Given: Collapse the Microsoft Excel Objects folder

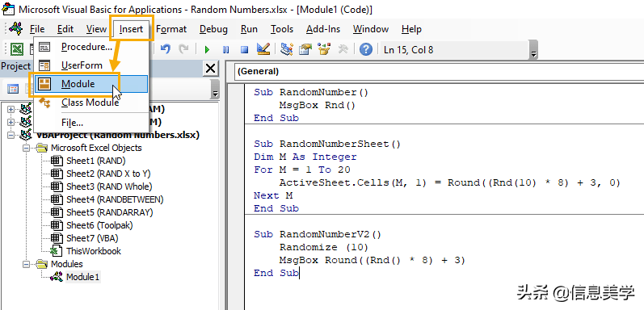Looking at the screenshot, I should pyautogui.click(x=27, y=148).
